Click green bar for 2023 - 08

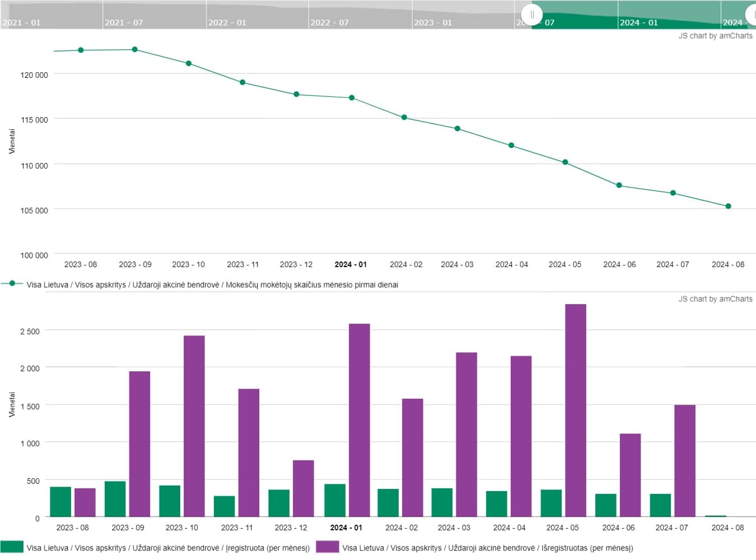(60, 502)
